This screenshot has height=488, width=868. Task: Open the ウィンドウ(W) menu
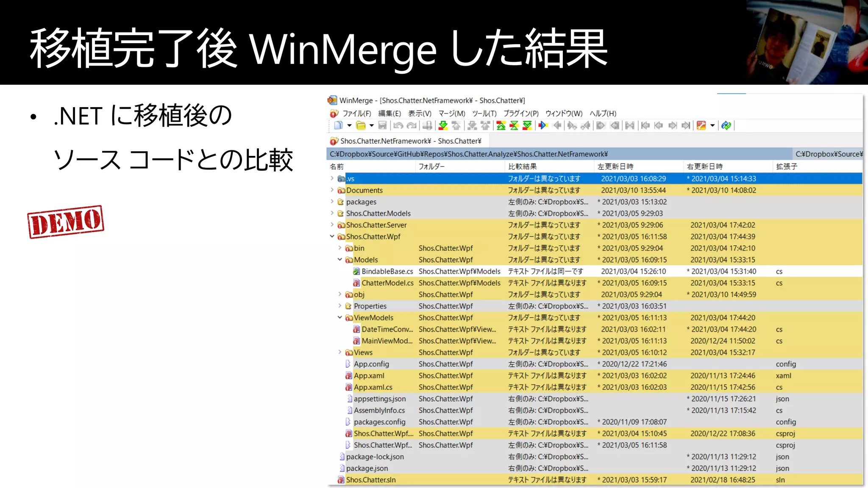564,114
